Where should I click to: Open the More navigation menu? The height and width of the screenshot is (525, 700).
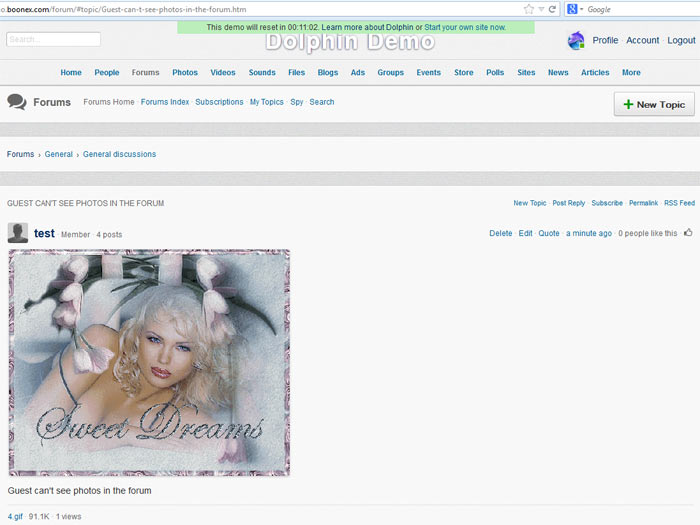click(x=631, y=72)
